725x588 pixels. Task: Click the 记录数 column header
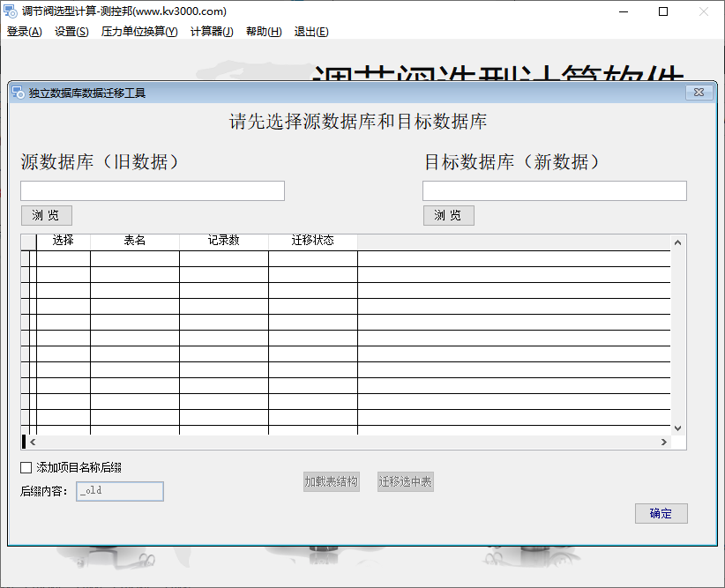[x=224, y=241]
